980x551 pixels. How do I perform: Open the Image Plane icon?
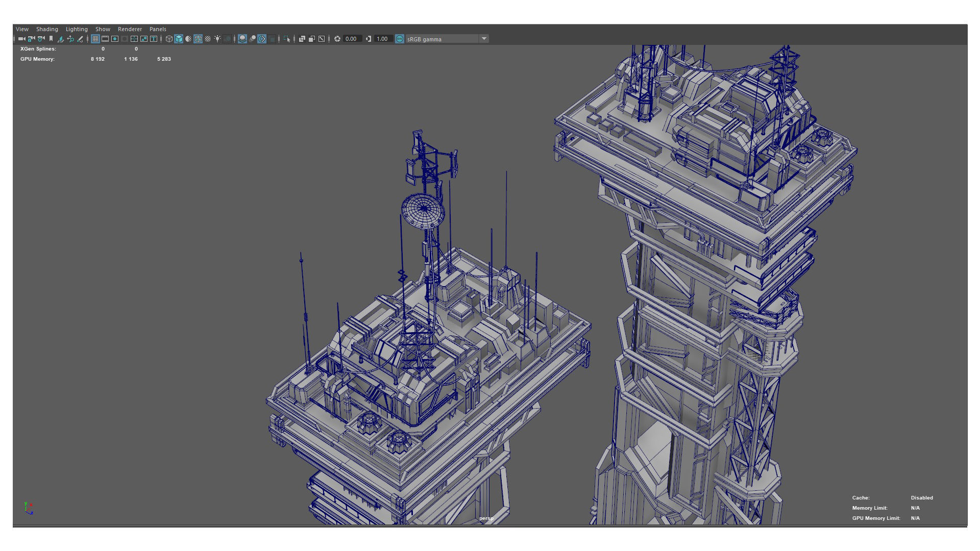point(61,39)
